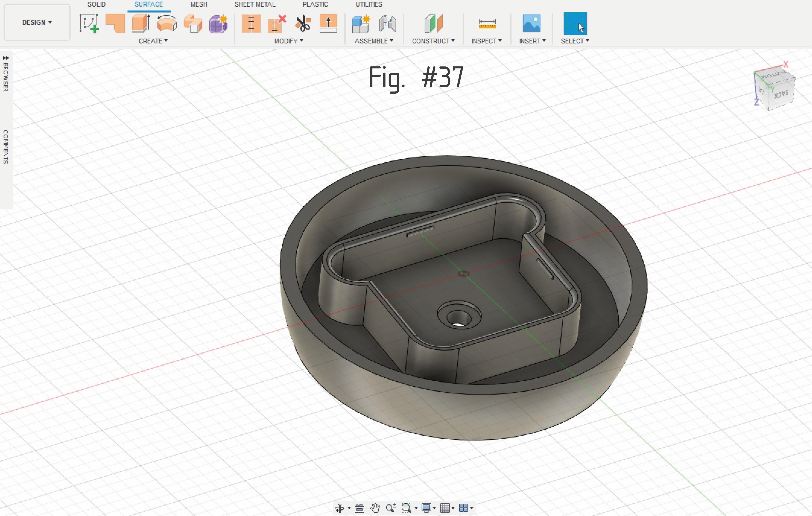
Task: Expand the BROWSER panel arrows
Action: click(5, 58)
